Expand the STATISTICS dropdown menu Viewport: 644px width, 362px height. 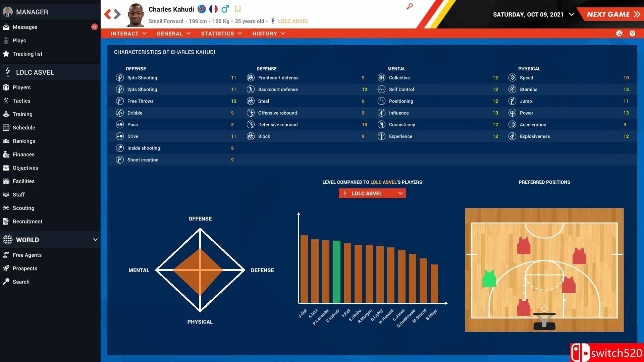point(221,33)
